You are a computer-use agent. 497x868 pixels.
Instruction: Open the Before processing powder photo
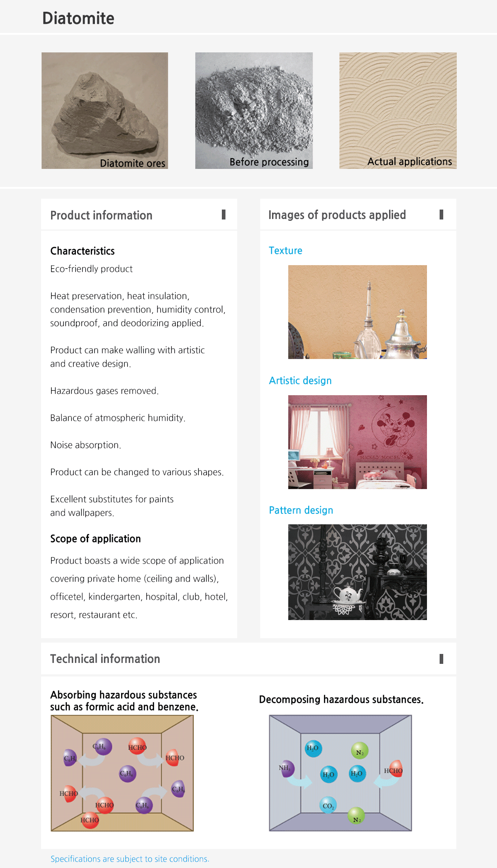point(254,111)
